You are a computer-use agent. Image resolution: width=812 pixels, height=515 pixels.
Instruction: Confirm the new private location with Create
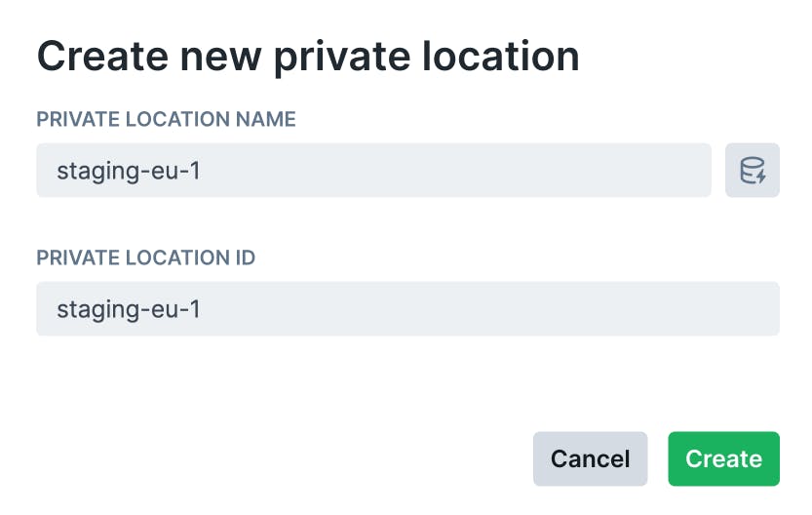tap(723, 458)
